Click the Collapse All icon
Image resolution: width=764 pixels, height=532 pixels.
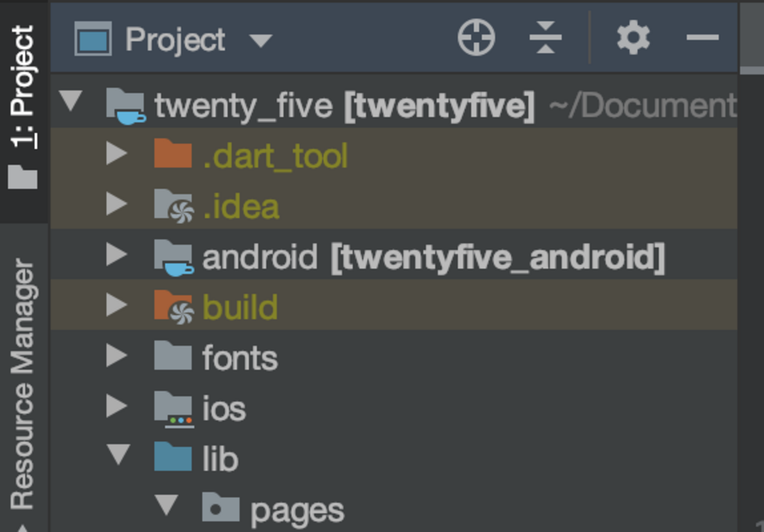tap(545, 38)
